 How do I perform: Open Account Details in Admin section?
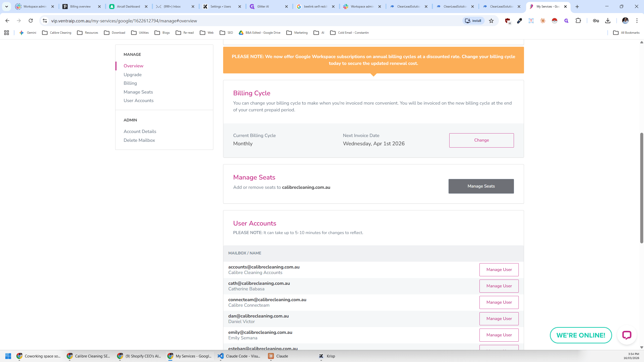140,131
